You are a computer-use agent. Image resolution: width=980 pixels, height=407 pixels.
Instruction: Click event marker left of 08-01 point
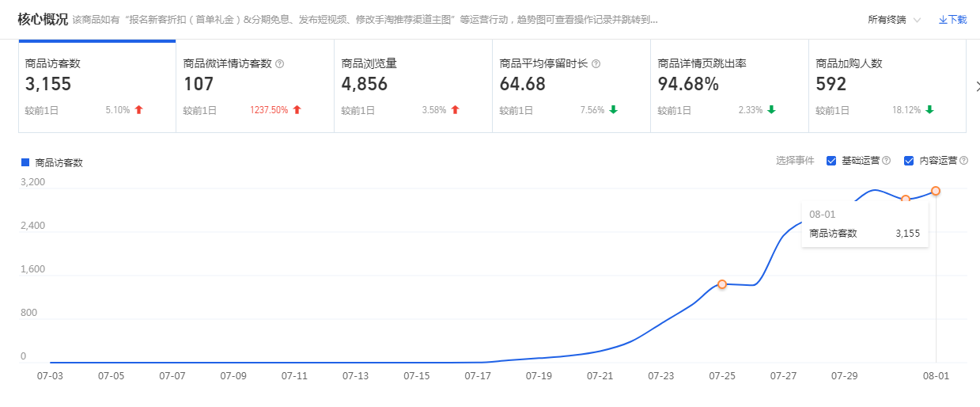tap(906, 199)
